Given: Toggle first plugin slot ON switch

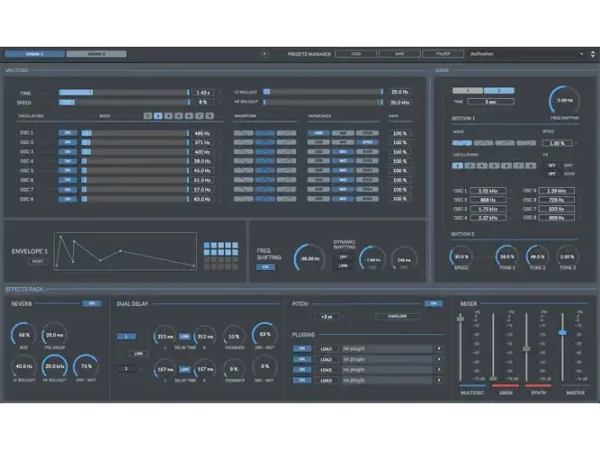Looking at the screenshot, I should point(302,349).
